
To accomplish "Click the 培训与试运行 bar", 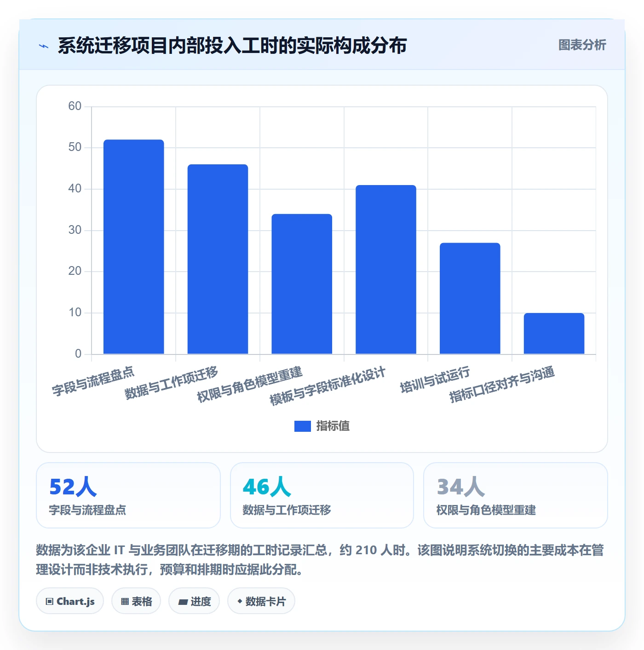I will (470, 298).
